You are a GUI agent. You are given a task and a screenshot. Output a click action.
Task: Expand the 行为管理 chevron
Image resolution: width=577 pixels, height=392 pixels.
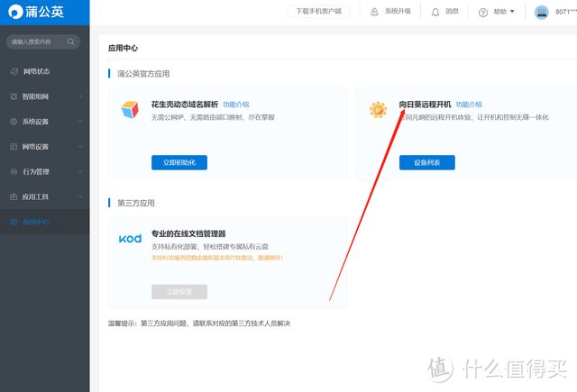(80, 171)
